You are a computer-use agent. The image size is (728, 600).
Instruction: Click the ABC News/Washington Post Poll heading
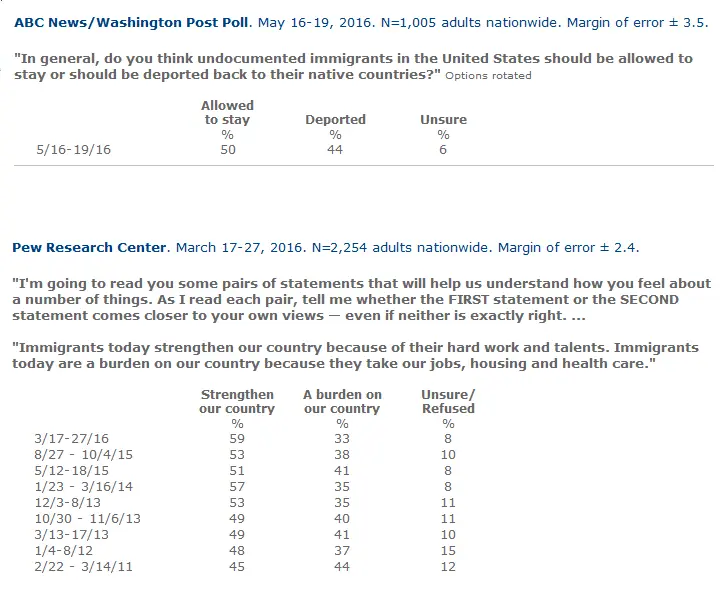pyautogui.click(x=134, y=21)
